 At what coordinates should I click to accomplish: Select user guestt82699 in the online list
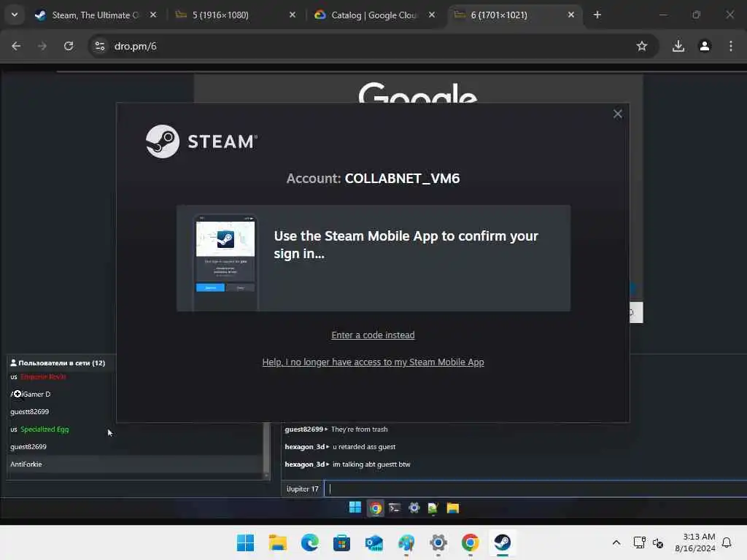click(x=29, y=412)
